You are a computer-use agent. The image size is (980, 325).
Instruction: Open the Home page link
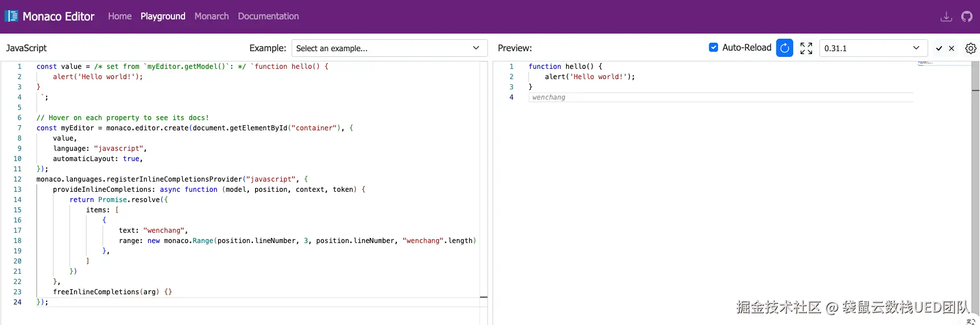coord(120,17)
